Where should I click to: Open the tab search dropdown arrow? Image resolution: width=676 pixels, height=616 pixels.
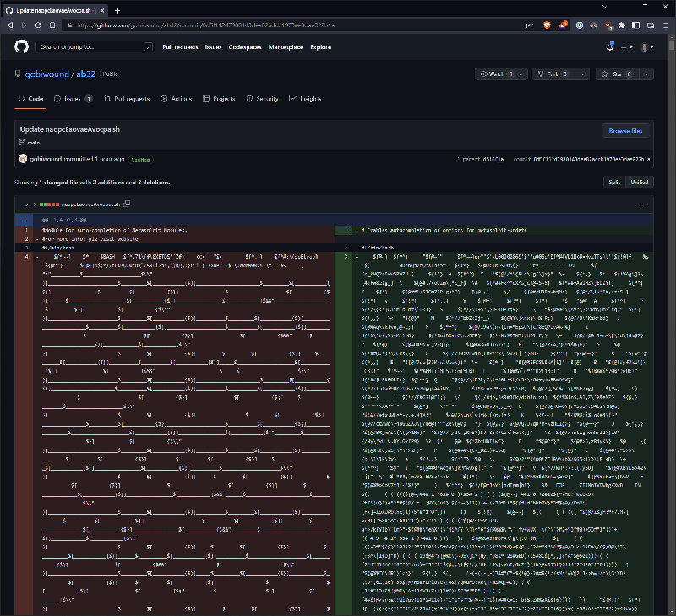pyautogui.click(x=604, y=6)
